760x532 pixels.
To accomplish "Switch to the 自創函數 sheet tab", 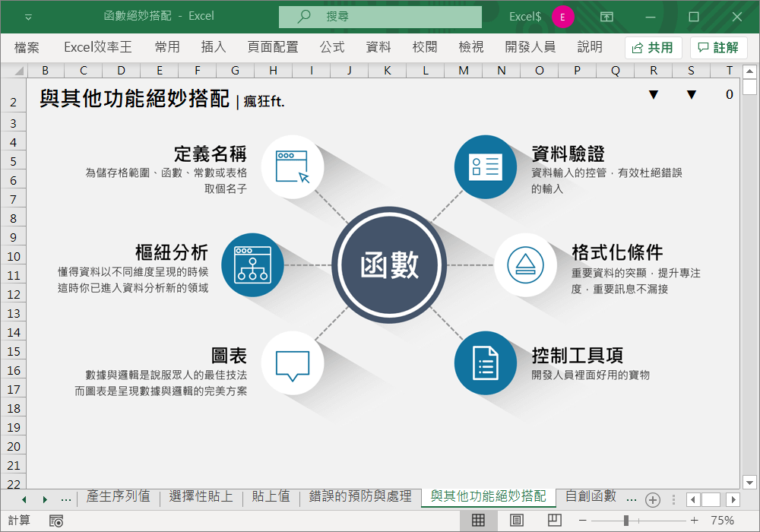I will click(x=591, y=496).
